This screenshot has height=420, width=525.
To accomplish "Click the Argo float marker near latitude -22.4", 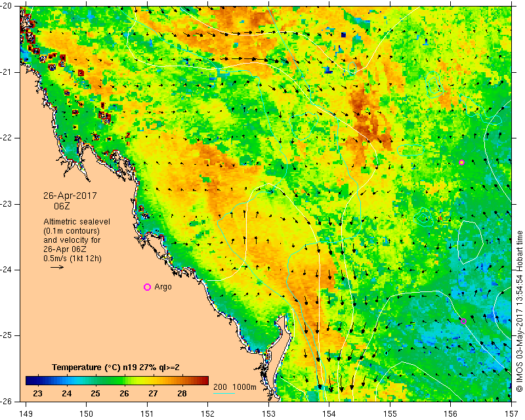I will pyautogui.click(x=461, y=163).
